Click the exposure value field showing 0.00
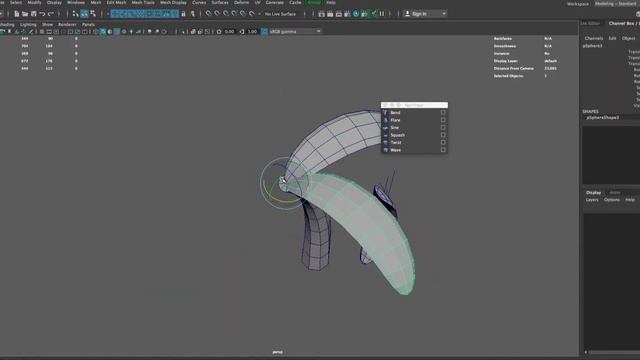The width and height of the screenshot is (640, 360). click(229, 31)
